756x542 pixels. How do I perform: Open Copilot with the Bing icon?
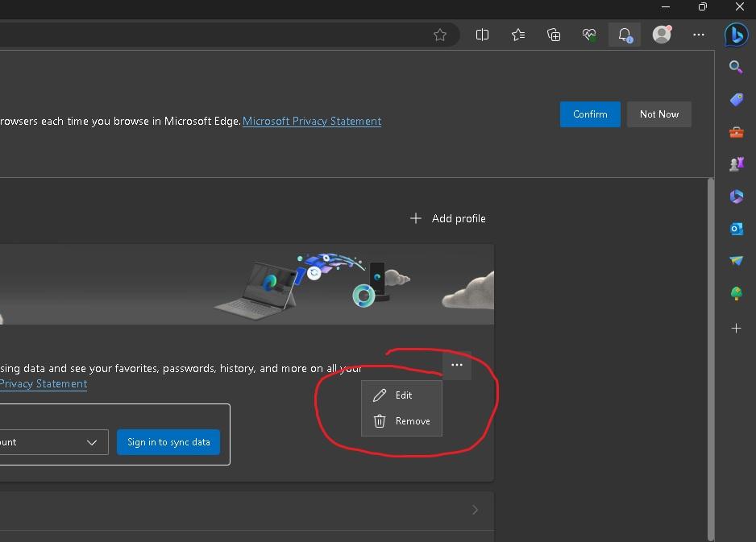coord(737,35)
